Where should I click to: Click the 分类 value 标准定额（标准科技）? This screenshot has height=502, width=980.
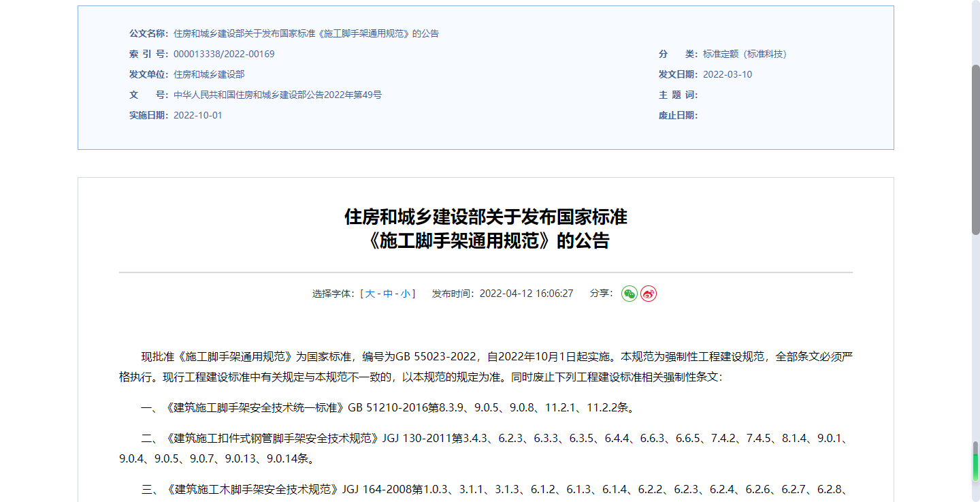[x=745, y=54]
